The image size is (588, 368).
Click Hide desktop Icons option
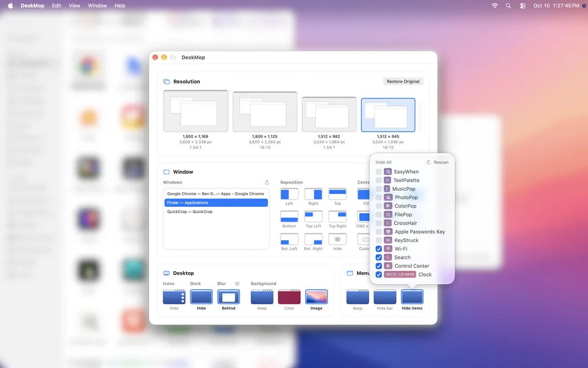coord(174,297)
